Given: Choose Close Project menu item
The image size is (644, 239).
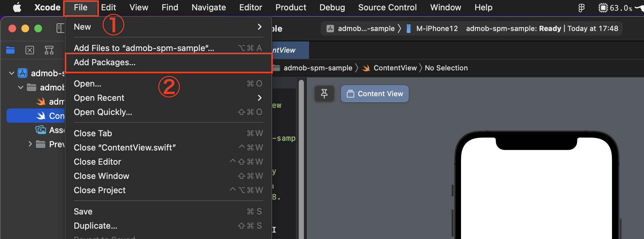Looking at the screenshot, I should click(168, 190).
